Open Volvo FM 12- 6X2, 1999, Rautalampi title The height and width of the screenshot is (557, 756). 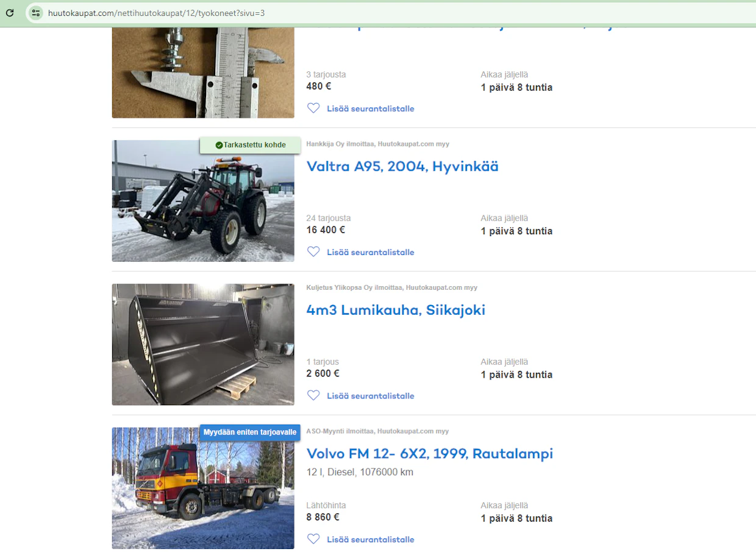430,454
